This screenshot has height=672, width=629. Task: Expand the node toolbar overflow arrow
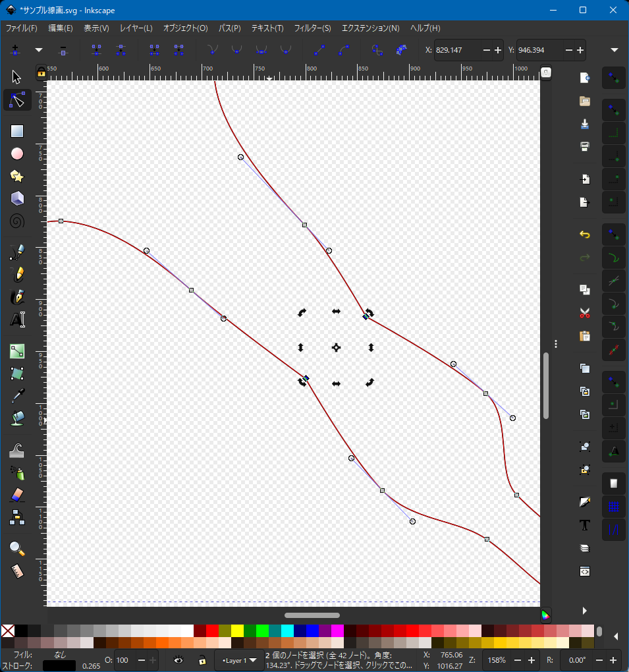tap(615, 50)
